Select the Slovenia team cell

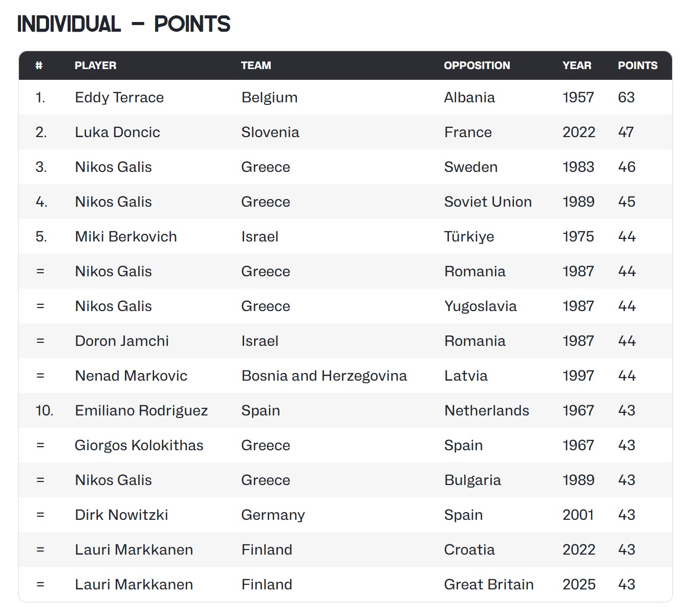(270, 133)
